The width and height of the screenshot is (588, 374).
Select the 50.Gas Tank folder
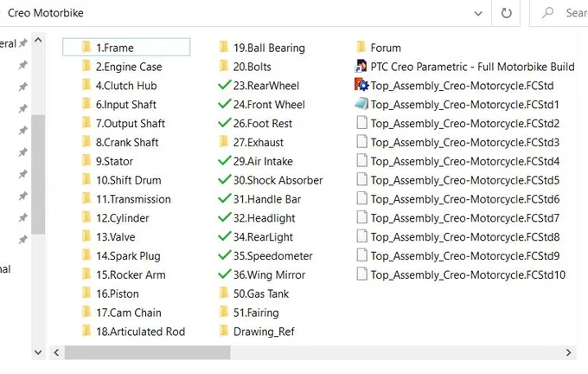(254, 293)
